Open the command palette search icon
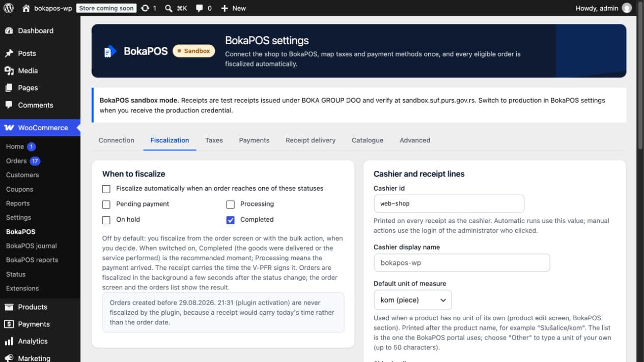 tap(169, 8)
